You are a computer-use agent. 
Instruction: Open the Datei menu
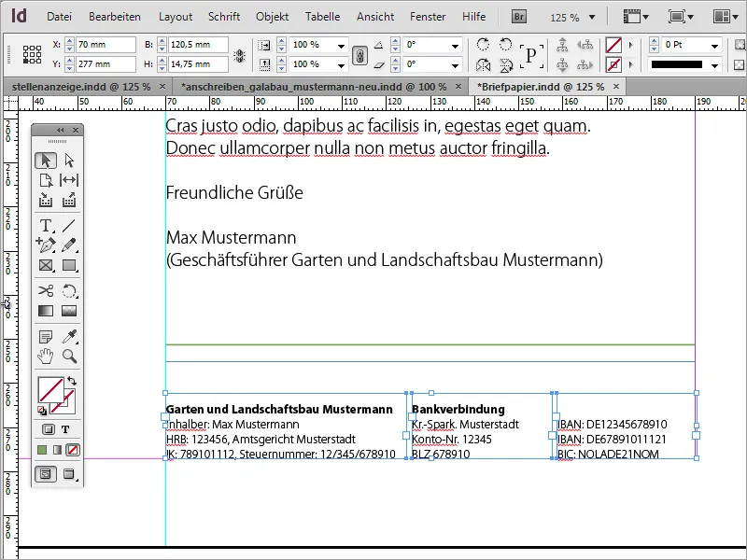[x=59, y=17]
